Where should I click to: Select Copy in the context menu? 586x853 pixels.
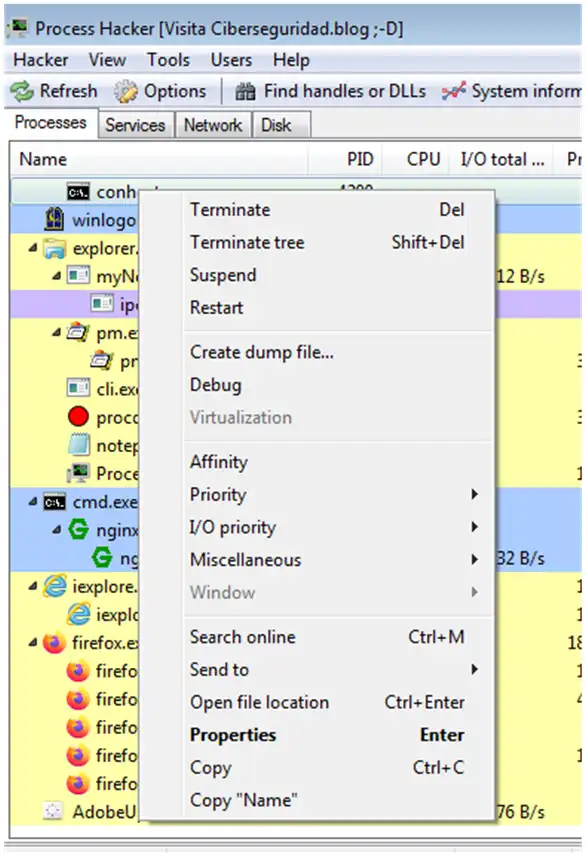click(x=338, y=768)
